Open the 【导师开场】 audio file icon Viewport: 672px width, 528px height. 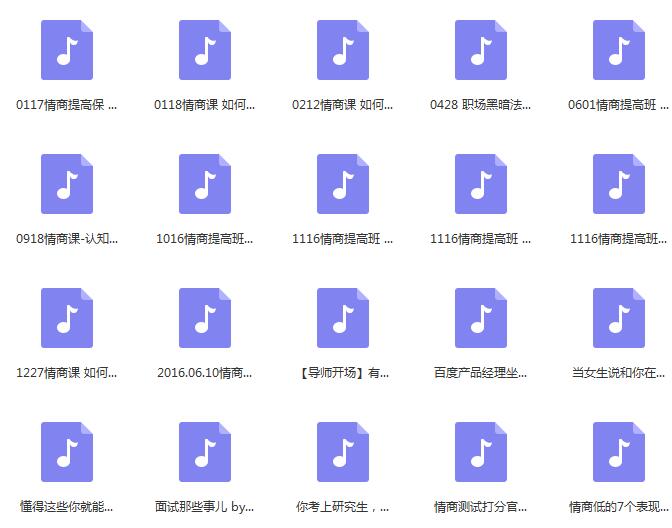point(343,318)
